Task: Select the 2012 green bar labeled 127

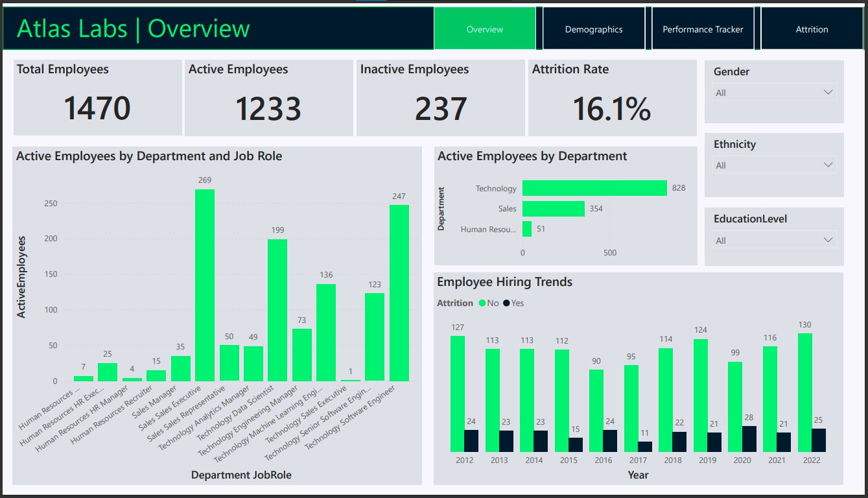Action: coord(458,394)
